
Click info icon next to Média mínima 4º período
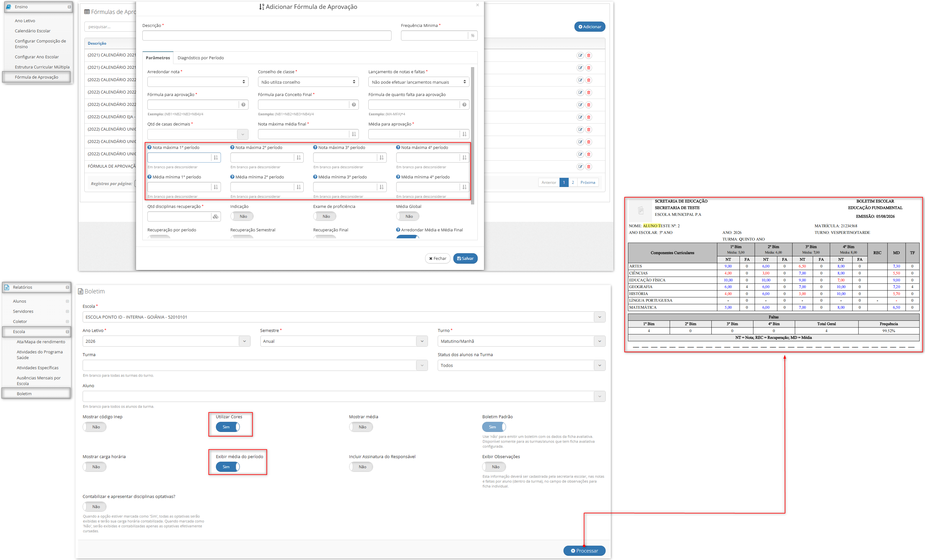point(398,177)
